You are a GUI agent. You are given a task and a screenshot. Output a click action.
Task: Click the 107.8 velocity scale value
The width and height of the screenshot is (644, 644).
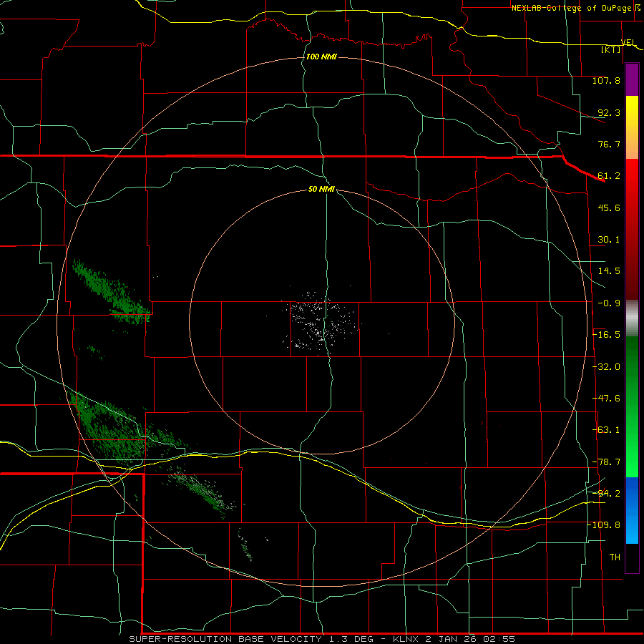tap(606, 80)
